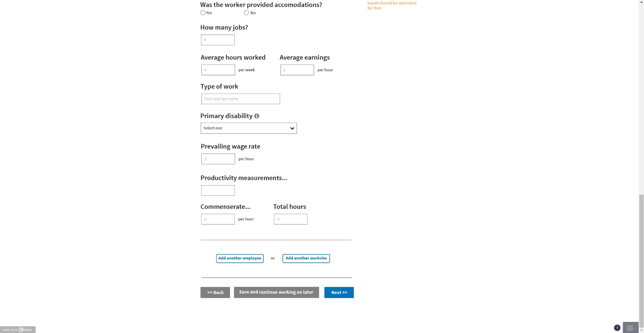Click the Productivity measurements field
Image resolution: width=644 pixels, height=333 pixels.
(218, 191)
